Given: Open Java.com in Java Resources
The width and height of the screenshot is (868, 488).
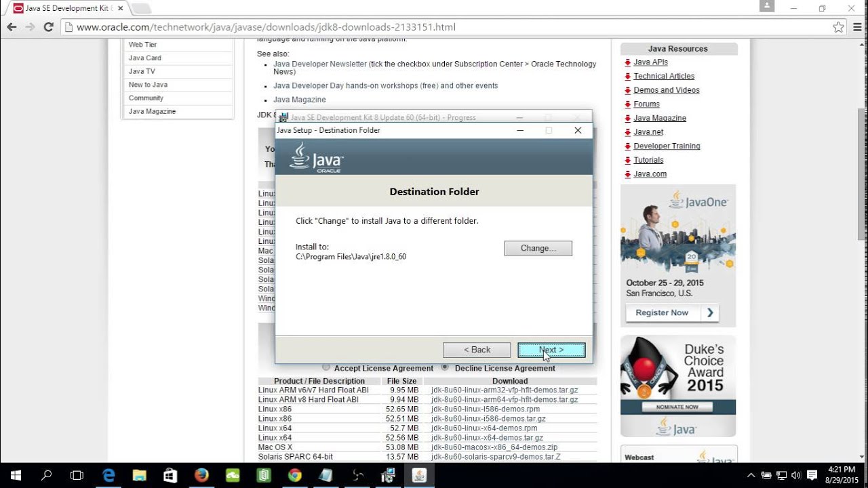Looking at the screenshot, I should 650,174.
